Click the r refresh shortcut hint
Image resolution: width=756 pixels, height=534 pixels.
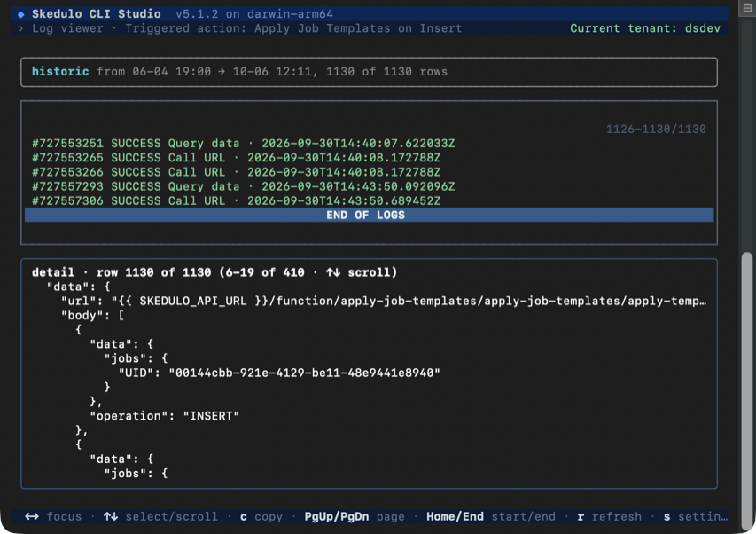click(x=610, y=516)
